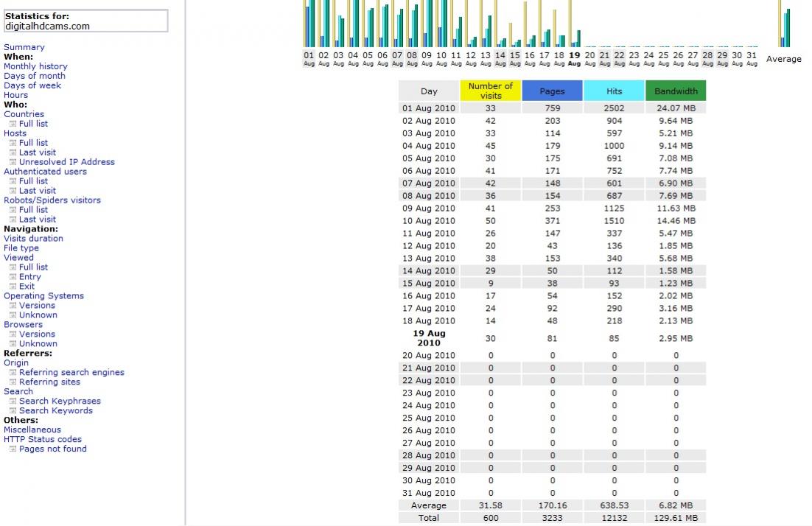Screen dimensions: 812x526
Task: Click the 31.58 average visits value
Action: tap(491, 505)
